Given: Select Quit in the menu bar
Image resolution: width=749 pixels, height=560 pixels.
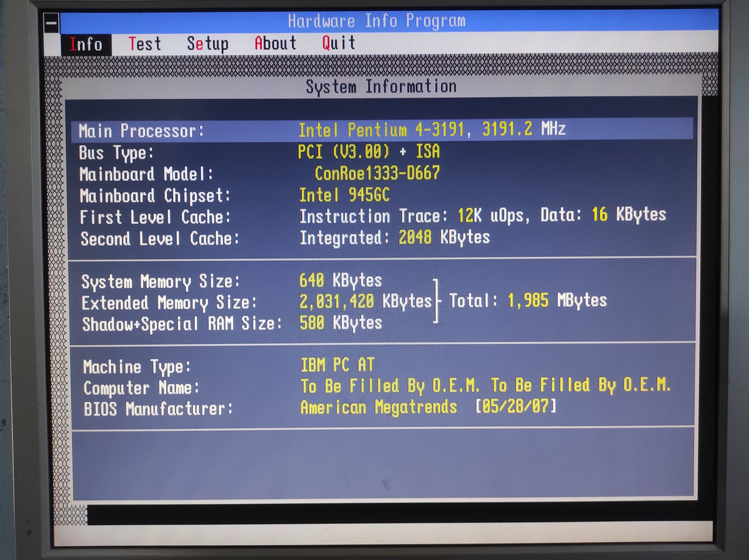Looking at the screenshot, I should point(338,43).
